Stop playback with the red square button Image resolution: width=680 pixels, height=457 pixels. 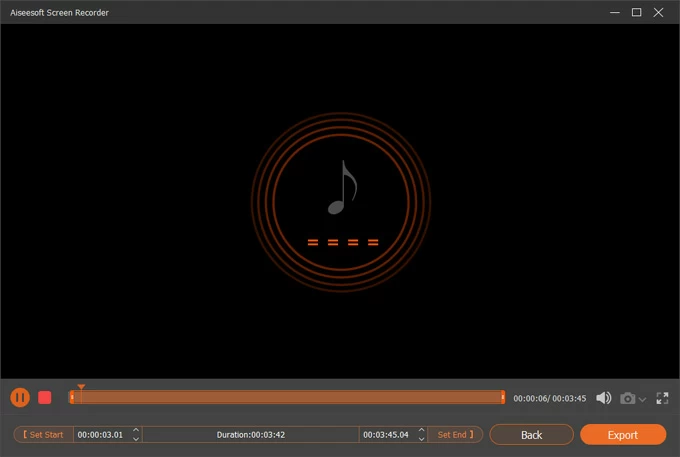click(x=45, y=397)
